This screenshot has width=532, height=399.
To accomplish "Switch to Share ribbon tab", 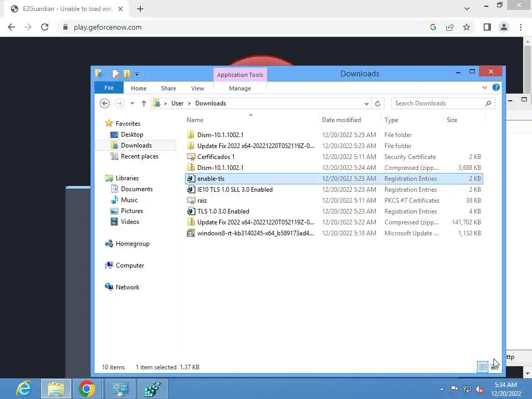I will 168,88.
